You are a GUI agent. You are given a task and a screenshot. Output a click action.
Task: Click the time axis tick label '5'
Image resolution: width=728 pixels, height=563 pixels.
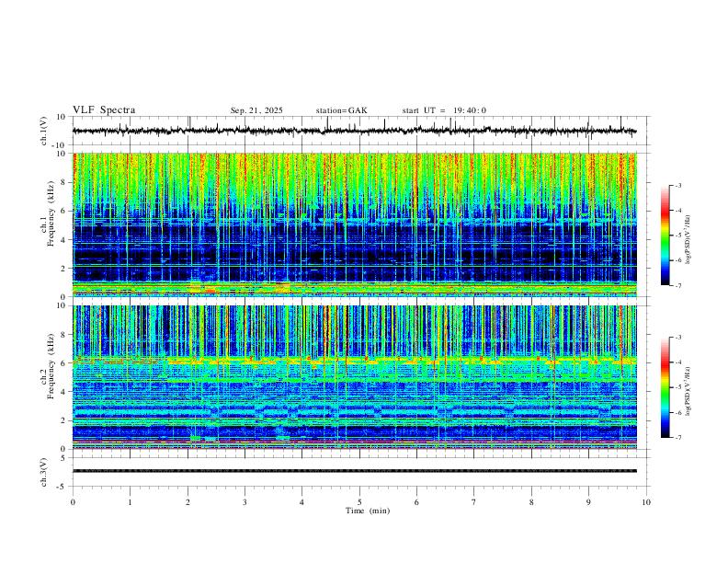(359, 502)
